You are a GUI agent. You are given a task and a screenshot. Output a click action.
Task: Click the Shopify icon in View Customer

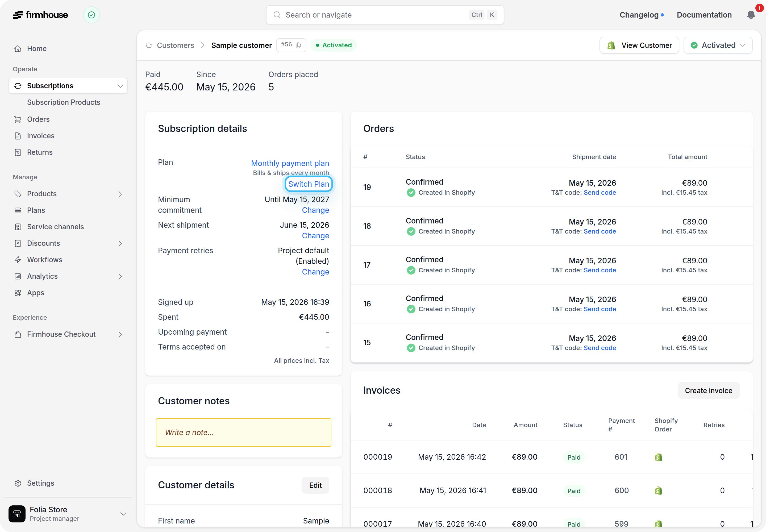[611, 45]
